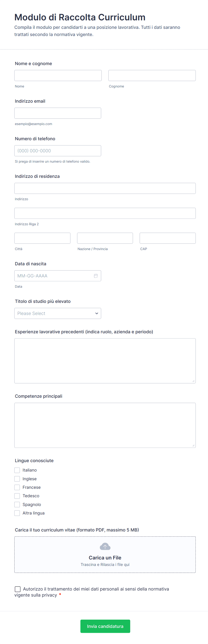208x644 pixels.
Task: Click the resize handle of Competenze principali textarea
Action: click(193, 446)
